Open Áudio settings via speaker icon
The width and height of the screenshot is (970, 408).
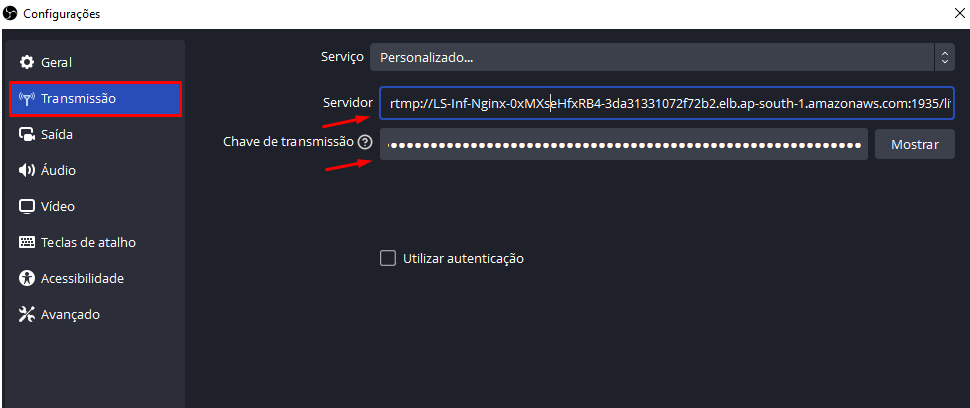click(x=27, y=170)
